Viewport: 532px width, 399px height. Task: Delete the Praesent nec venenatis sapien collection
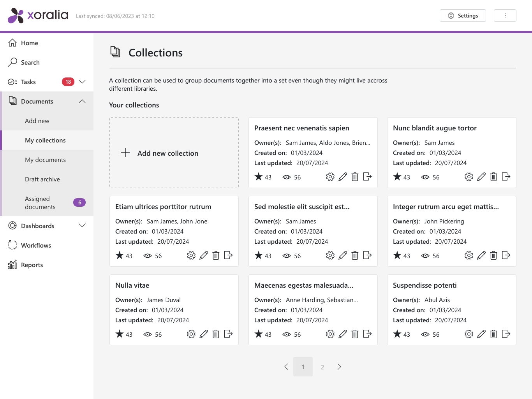pyautogui.click(x=355, y=177)
